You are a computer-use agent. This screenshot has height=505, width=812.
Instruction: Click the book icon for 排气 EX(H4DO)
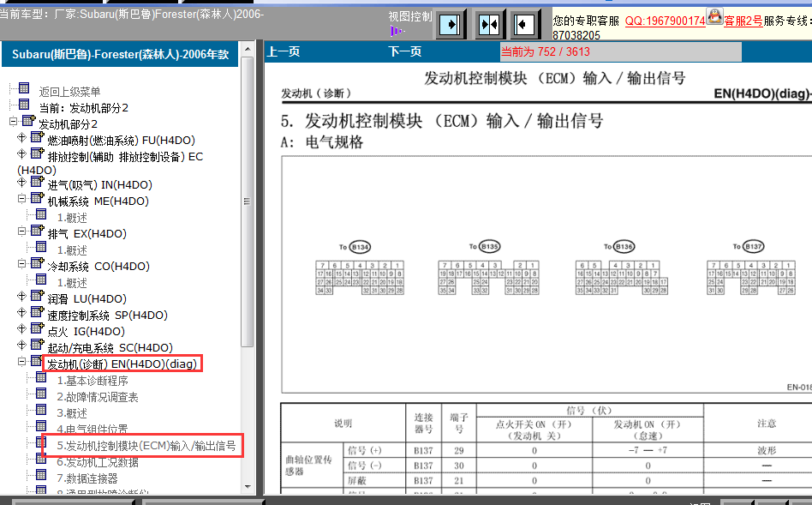click(x=38, y=230)
